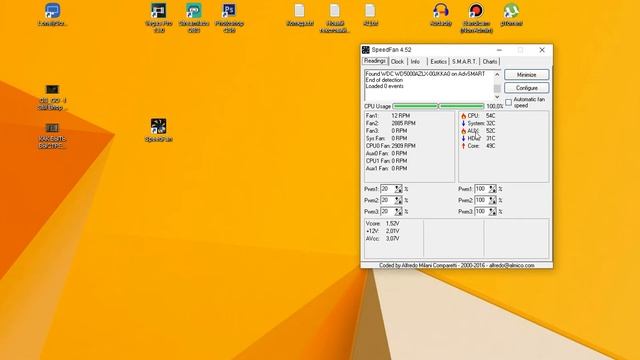Image resolution: width=640 pixels, height=360 pixels.
Task: Click the 49C Core temperature value
Action: click(x=491, y=146)
